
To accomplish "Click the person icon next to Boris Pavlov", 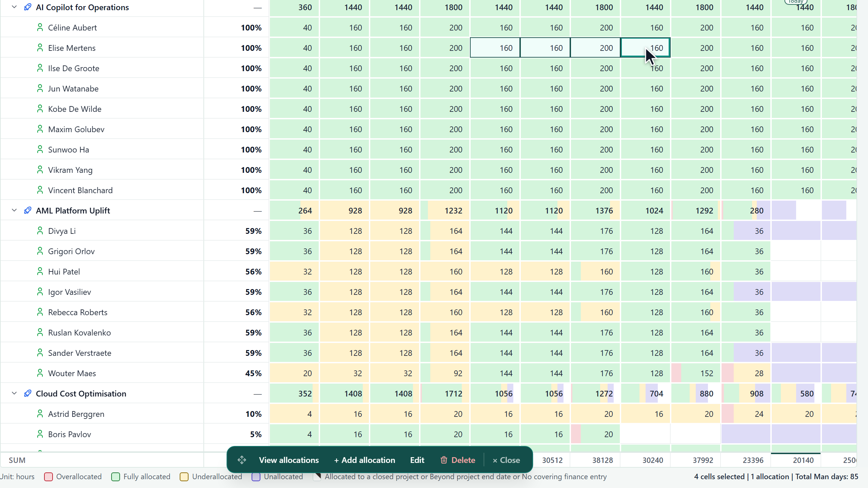I will tap(40, 434).
